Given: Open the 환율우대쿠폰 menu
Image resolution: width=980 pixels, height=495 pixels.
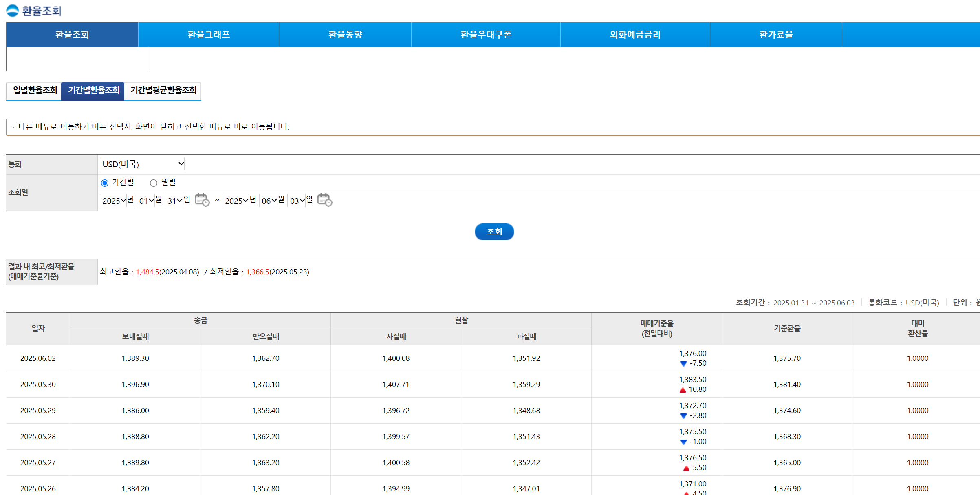Looking at the screenshot, I should [x=485, y=34].
